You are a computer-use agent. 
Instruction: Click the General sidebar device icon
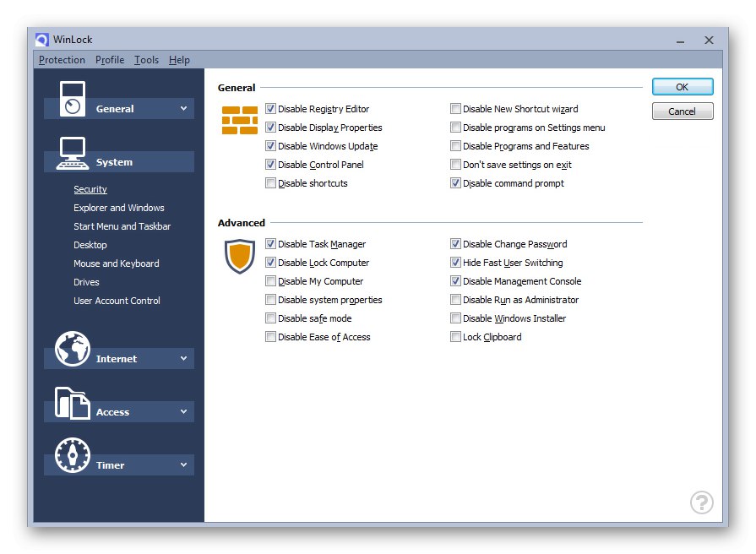(x=73, y=99)
